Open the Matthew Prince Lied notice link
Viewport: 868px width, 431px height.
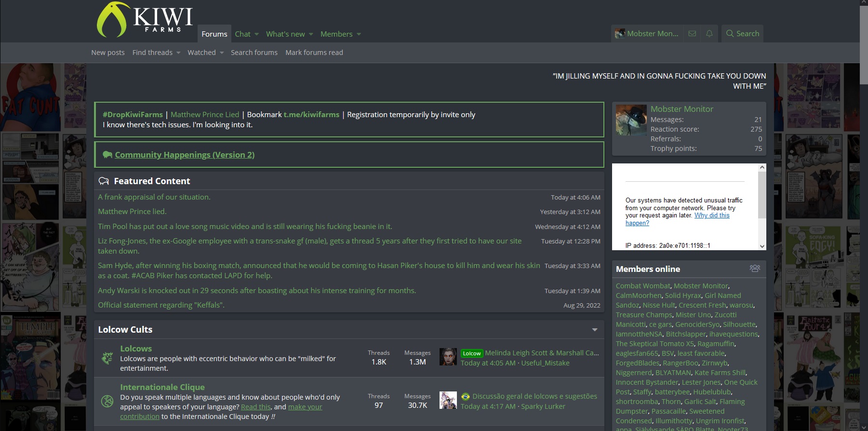205,115
